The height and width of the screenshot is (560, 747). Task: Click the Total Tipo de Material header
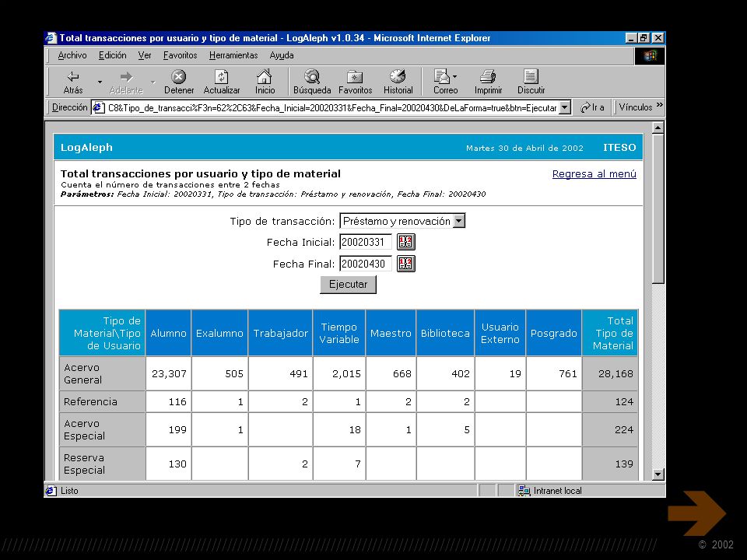[610, 333]
